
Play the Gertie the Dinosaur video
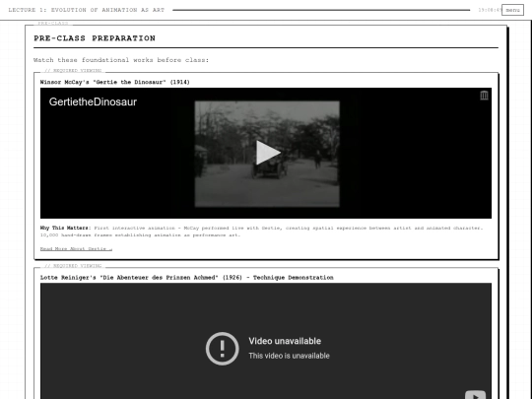click(x=268, y=153)
